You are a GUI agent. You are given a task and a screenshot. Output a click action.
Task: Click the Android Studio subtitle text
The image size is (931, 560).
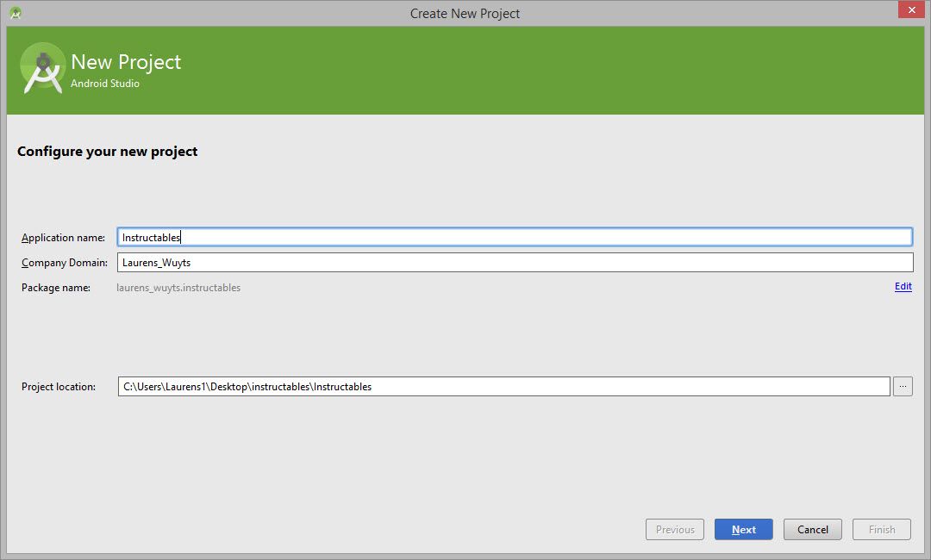tap(106, 84)
